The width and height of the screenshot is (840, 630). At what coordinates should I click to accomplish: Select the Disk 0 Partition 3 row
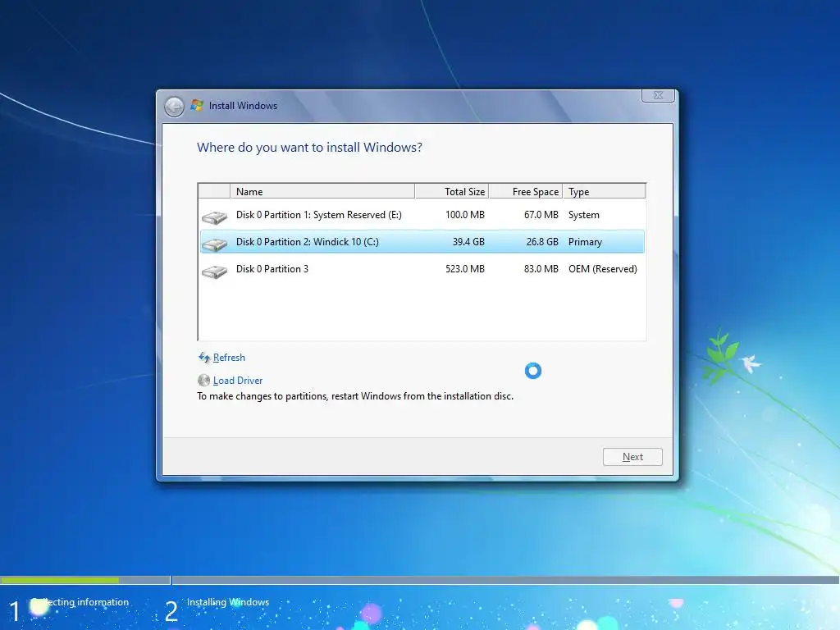422,269
